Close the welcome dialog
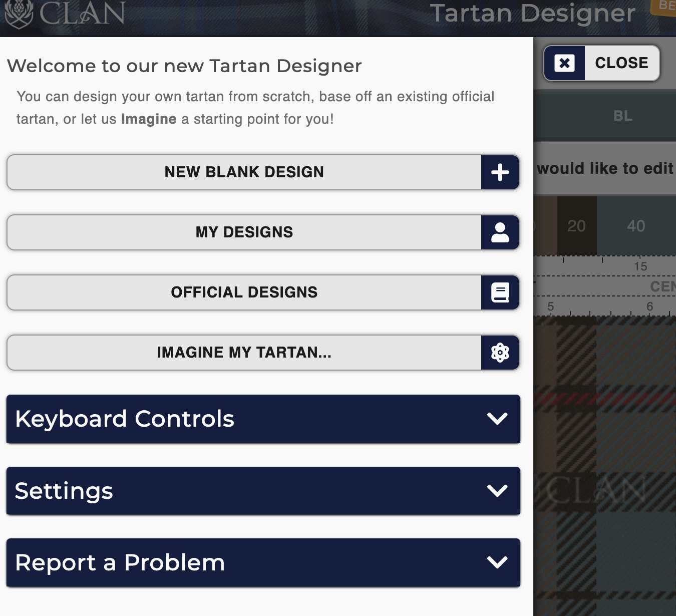This screenshot has height=616, width=676. (x=621, y=63)
